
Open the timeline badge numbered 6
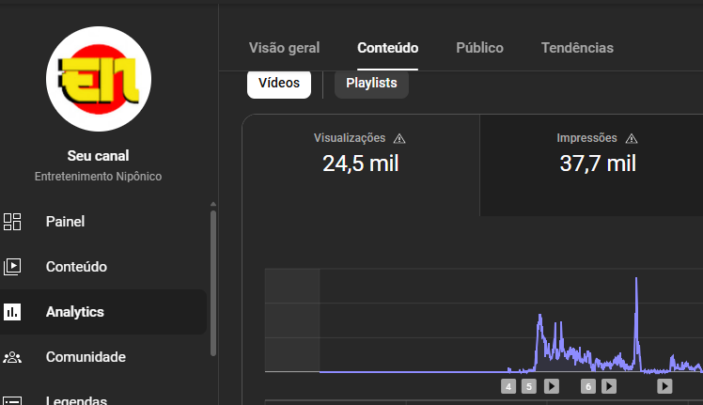pyautogui.click(x=588, y=386)
